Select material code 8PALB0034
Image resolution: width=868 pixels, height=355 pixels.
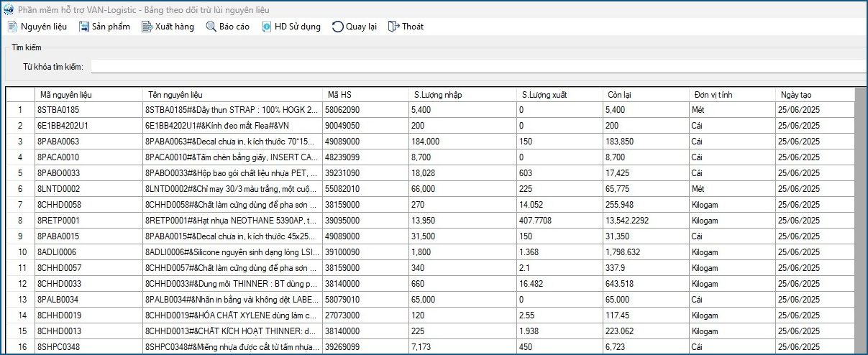click(x=88, y=300)
